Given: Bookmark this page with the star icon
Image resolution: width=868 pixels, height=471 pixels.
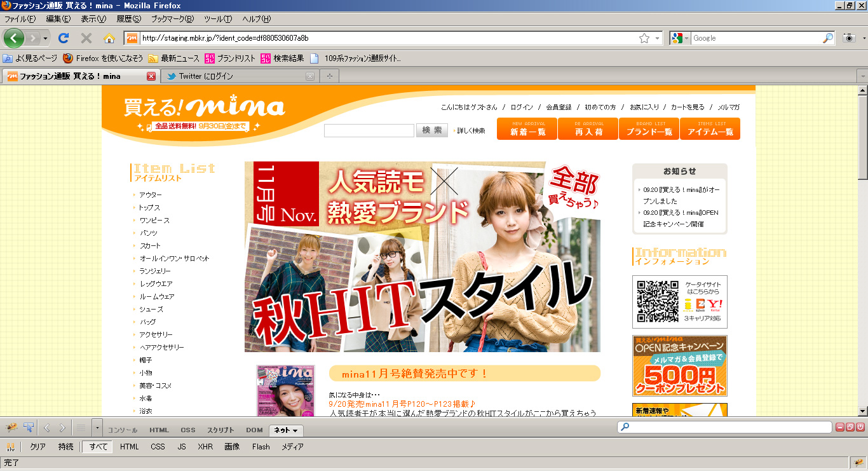Looking at the screenshot, I should point(644,38).
